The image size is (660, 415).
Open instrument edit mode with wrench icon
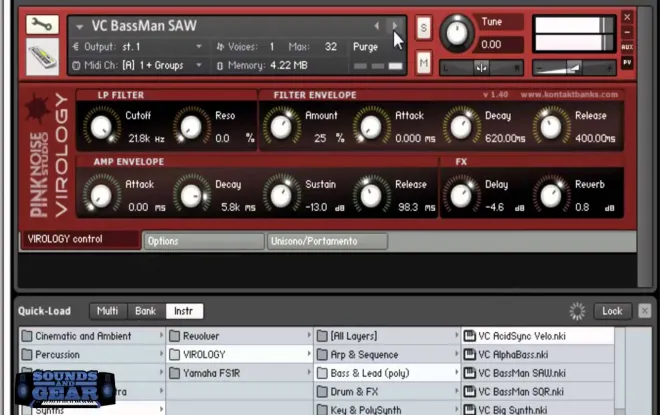(42, 25)
